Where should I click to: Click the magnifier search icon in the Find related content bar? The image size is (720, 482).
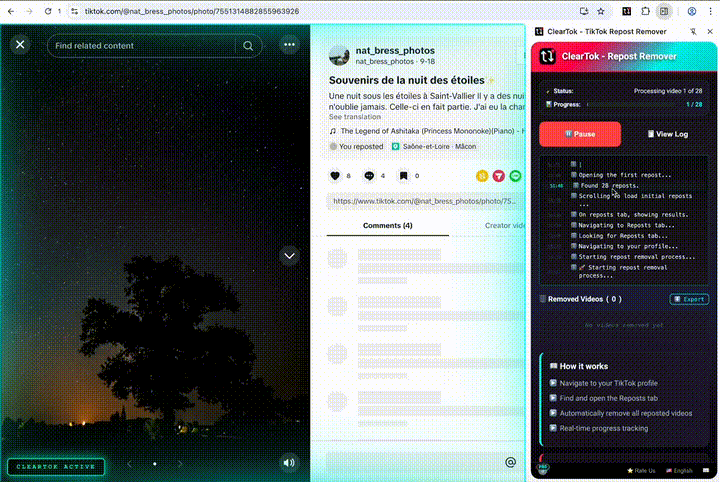248,46
